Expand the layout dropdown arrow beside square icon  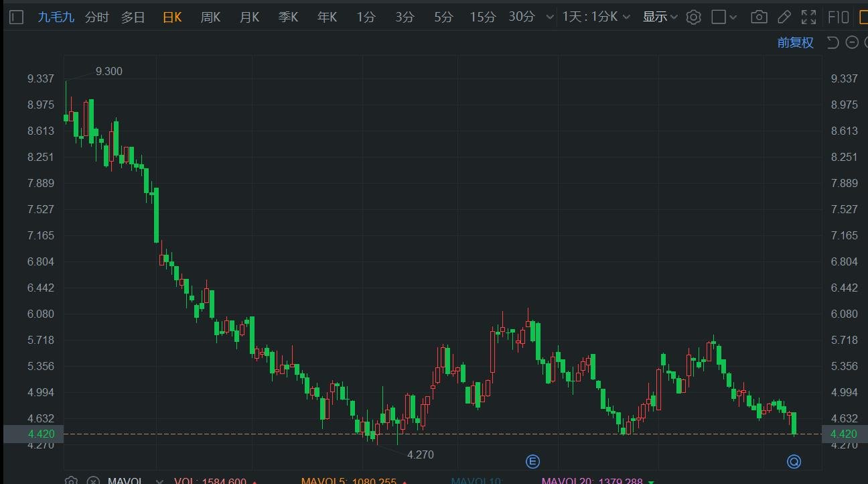click(x=734, y=17)
